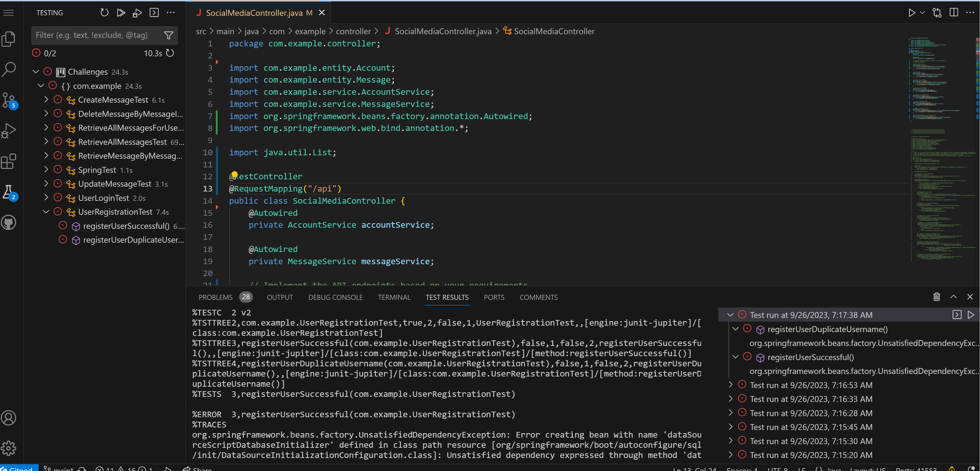Open the Manage gear icon
Screen dimensions: 980x471
point(9,448)
